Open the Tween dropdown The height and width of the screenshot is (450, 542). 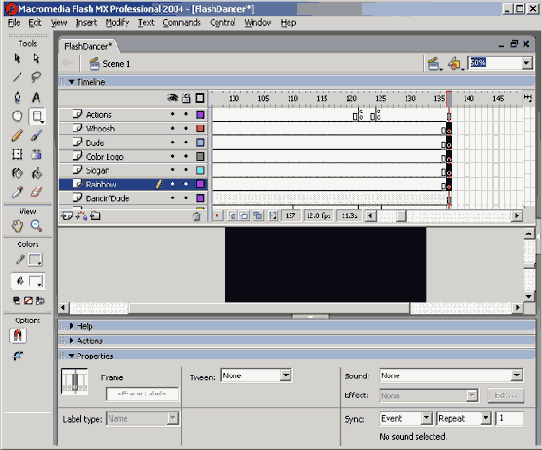coord(256,375)
